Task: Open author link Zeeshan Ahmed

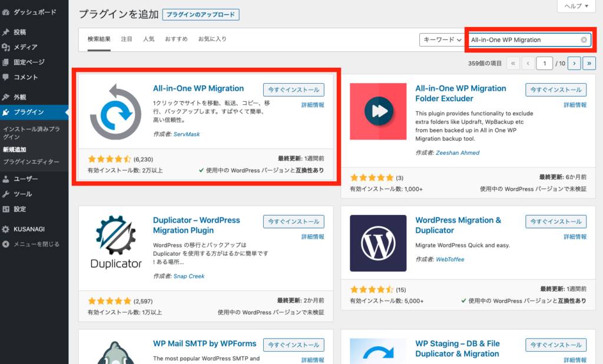Action: (458, 153)
